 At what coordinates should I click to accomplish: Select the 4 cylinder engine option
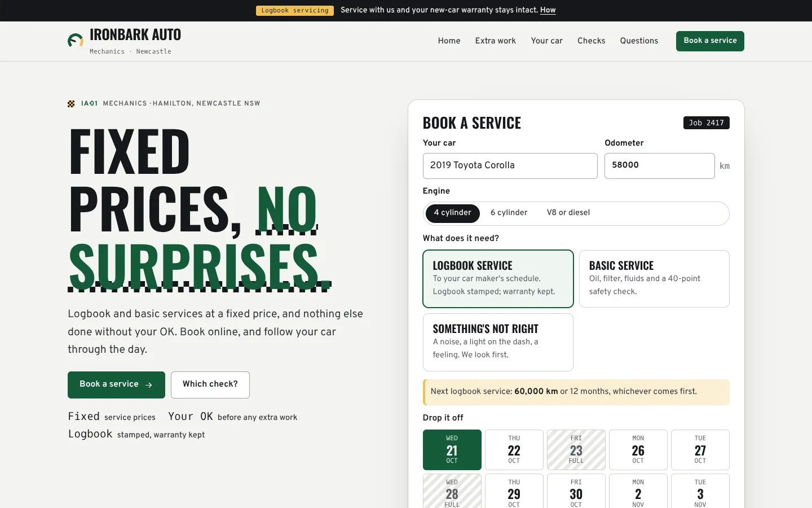pos(452,213)
